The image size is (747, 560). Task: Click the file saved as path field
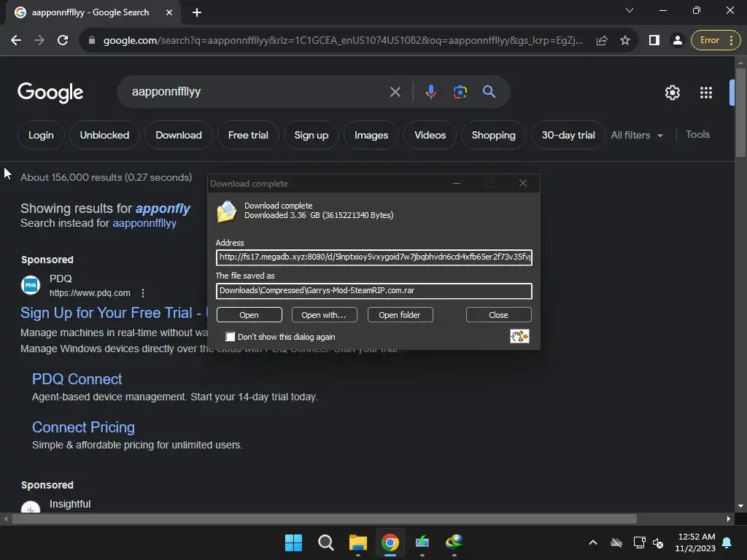(374, 291)
